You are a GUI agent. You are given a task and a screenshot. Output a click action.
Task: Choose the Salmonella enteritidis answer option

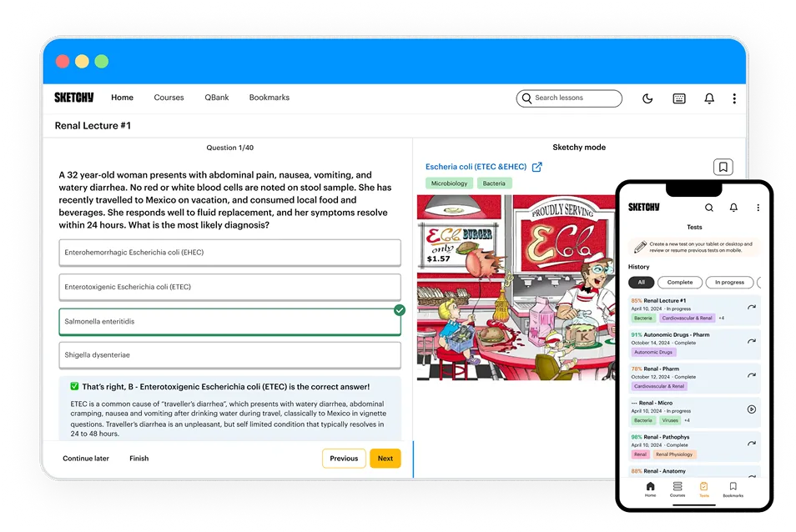click(230, 322)
